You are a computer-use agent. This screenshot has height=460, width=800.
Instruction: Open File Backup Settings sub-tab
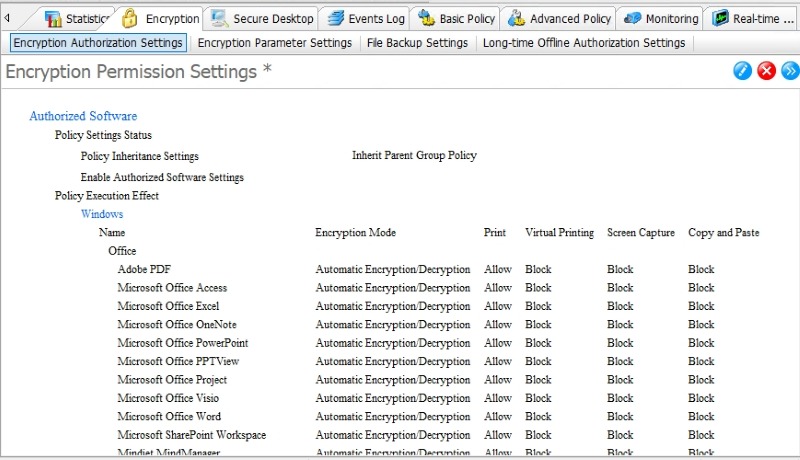pos(417,43)
